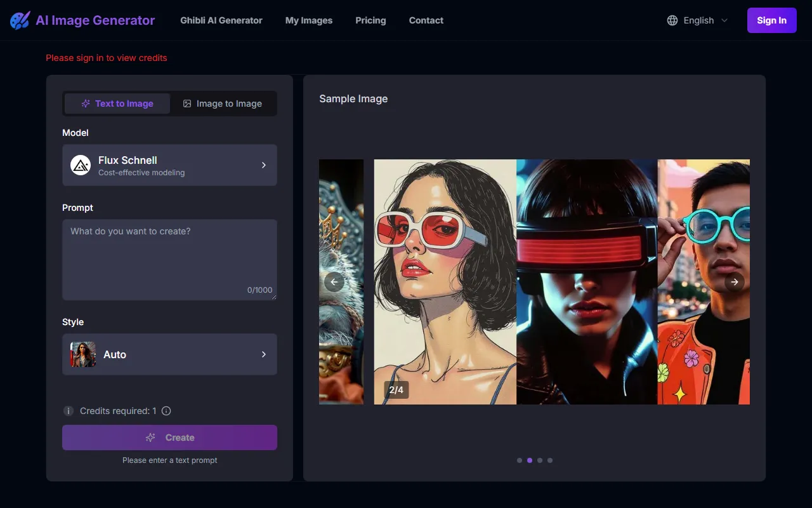Image resolution: width=812 pixels, height=508 pixels.
Task: Select the fourth carousel dot indicator
Action: pyautogui.click(x=550, y=460)
